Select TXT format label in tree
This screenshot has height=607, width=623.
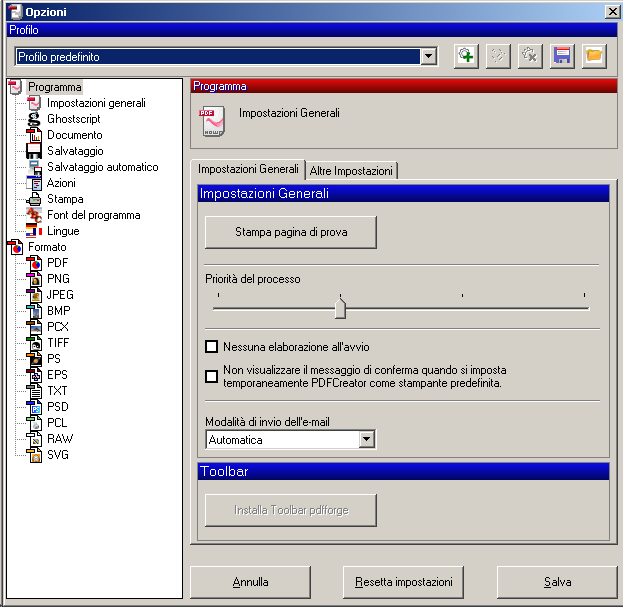pos(58,391)
